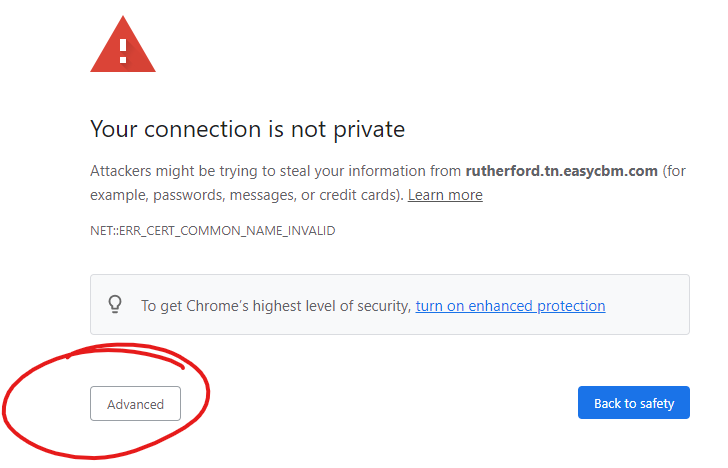
Task: Click the lightbulb tip icon
Action: (x=115, y=304)
